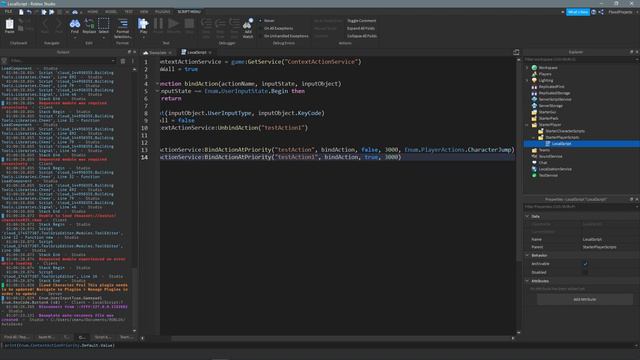Collapse the Behavior properties section
Image resolution: width=640 pixels, height=360 pixels.
(x=527, y=256)
